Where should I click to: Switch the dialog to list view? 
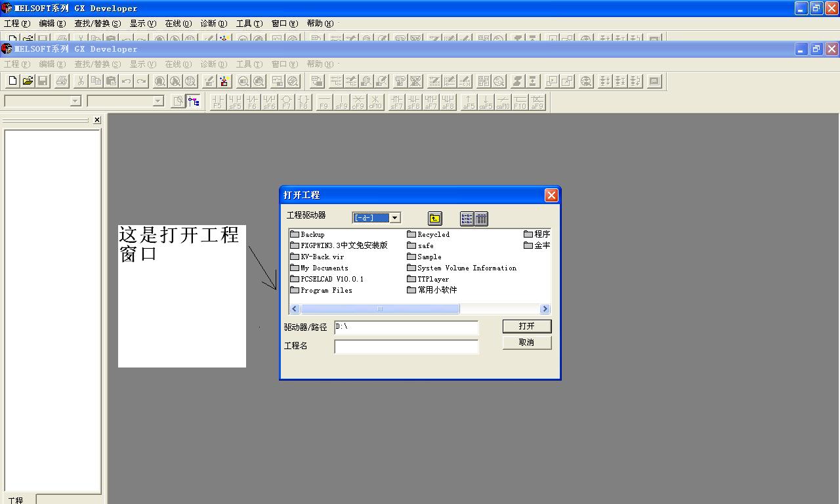467,219
